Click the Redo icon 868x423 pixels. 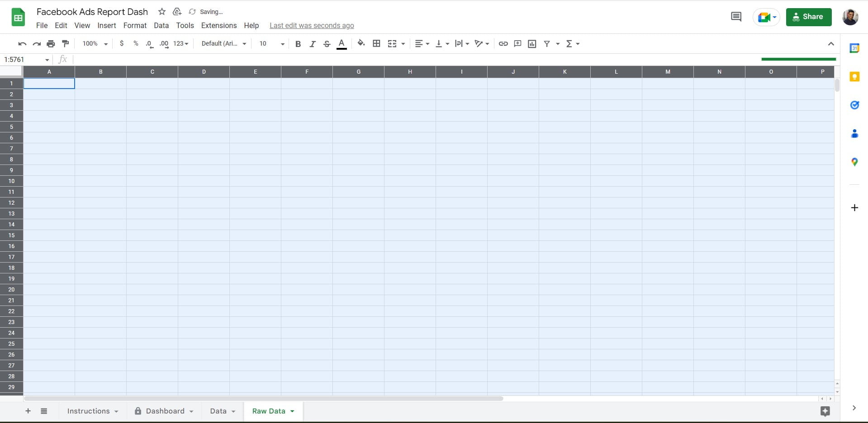click(37, 44)
